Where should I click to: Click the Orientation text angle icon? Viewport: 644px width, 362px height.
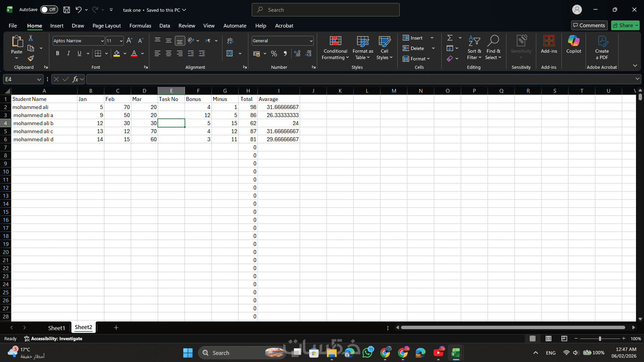pyautogui.click(x=191, y=41)
